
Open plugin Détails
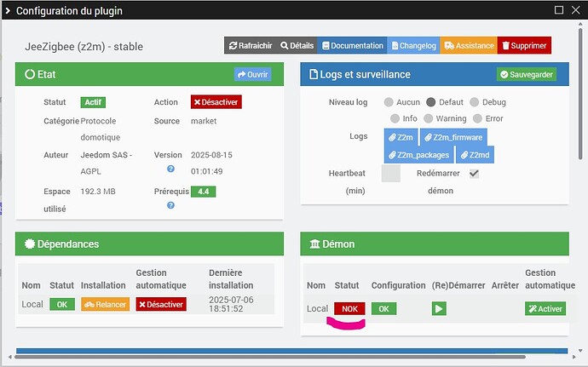297,45
